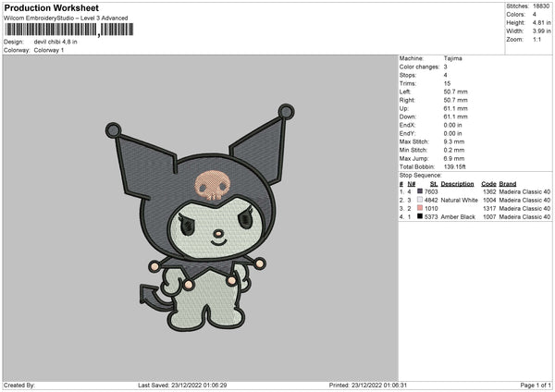The height and width of the screenshot is (392, 555).
Task: Click 'Last Saved: 23/12/2022 01:06:29' footer text
Action: [x=182, y=386]
